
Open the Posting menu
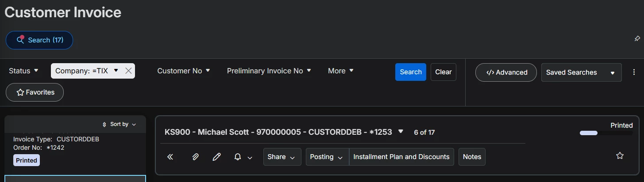click(327, 157)
